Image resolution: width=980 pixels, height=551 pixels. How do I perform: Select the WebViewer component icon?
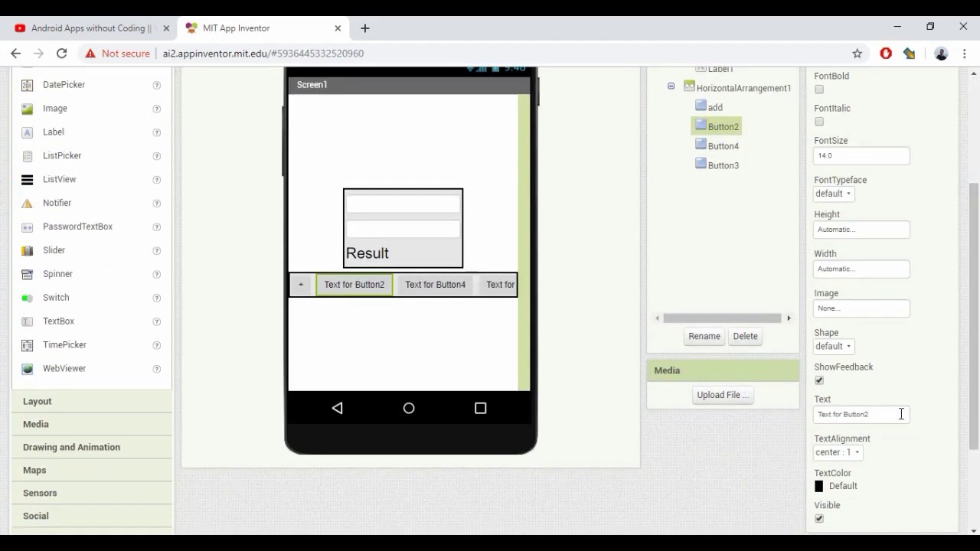(28, 370)
